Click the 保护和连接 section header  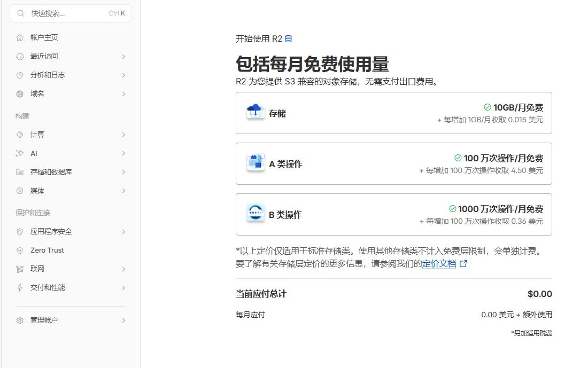(x=33, y=213)
